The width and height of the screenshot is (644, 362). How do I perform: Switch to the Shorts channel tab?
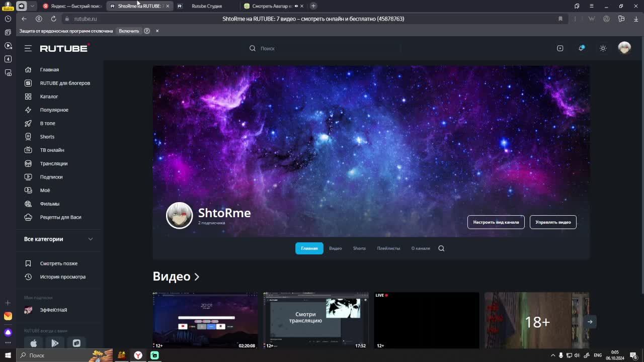(359, 248)
